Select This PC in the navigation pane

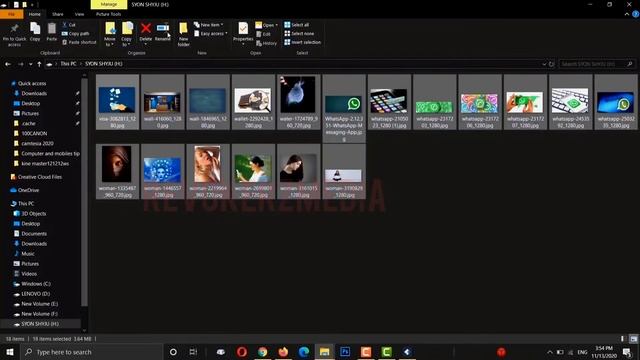click(26, 203)
